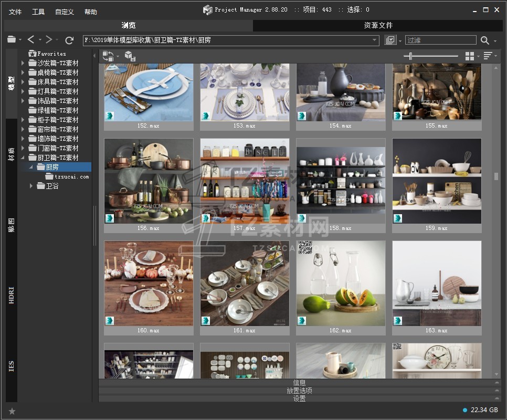The width and height of the screenshot is (507, 420).
Task: Open the thumbnail grid view mode icon
Action: [x=470, y=56]
